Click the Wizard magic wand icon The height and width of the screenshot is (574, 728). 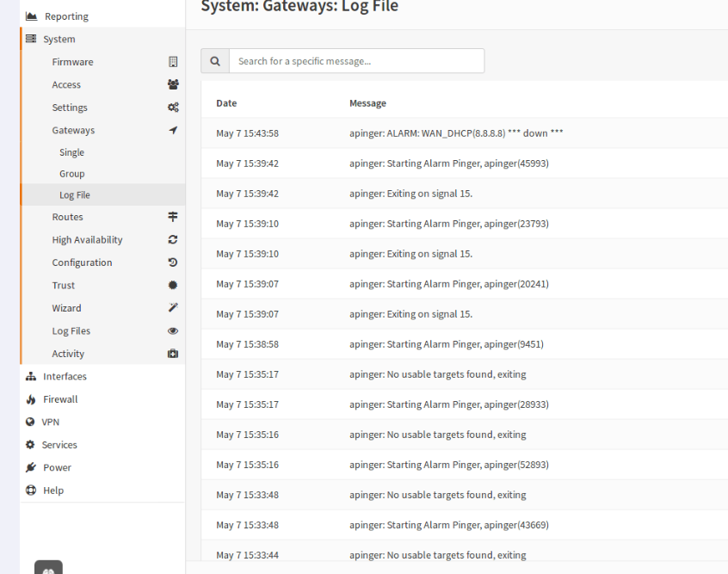coord(173,308)
